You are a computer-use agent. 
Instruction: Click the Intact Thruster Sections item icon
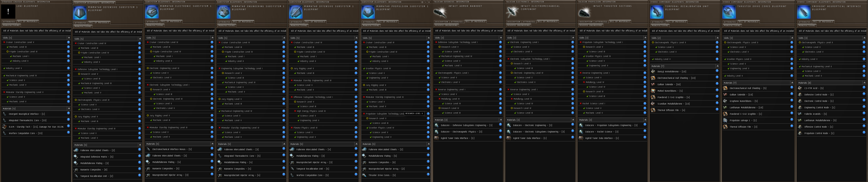(585, 12)
